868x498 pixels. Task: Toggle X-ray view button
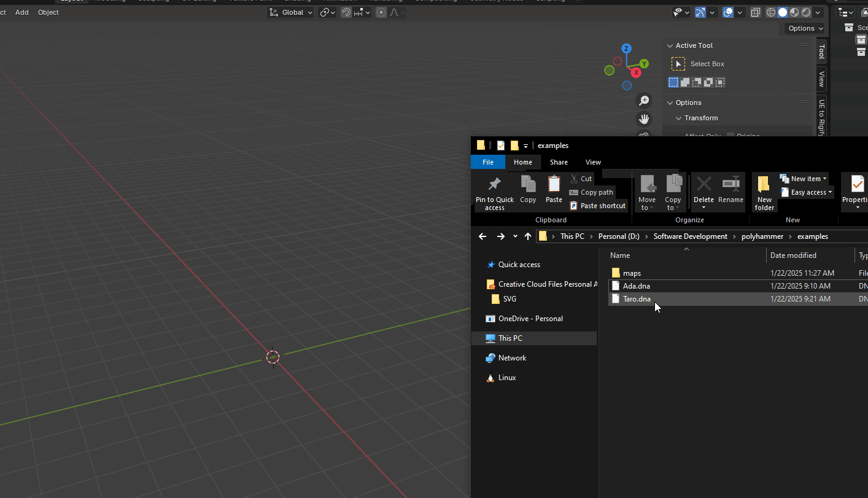tap(756, 12)
